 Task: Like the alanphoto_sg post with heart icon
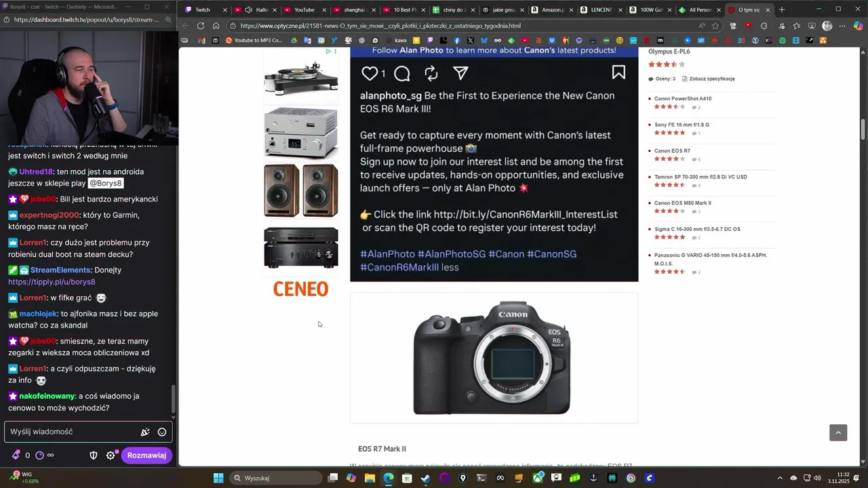pyautogui.click(x=370, y=73)
